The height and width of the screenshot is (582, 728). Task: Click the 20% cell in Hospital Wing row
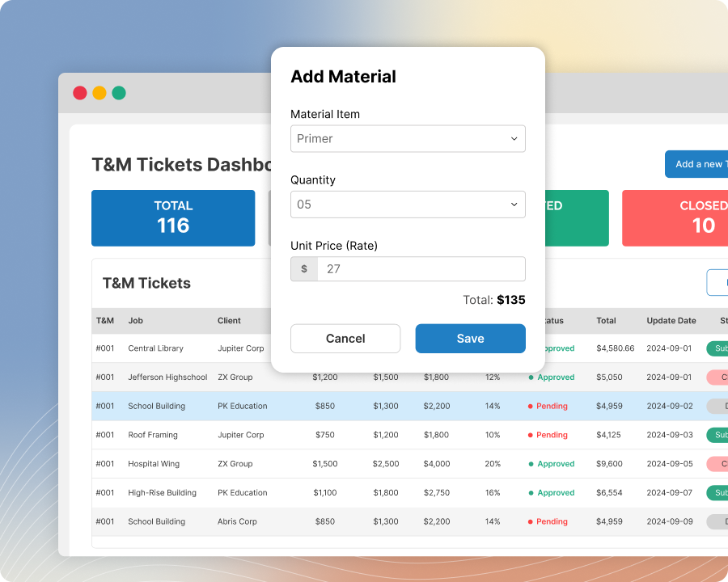(x=493, y=464)
